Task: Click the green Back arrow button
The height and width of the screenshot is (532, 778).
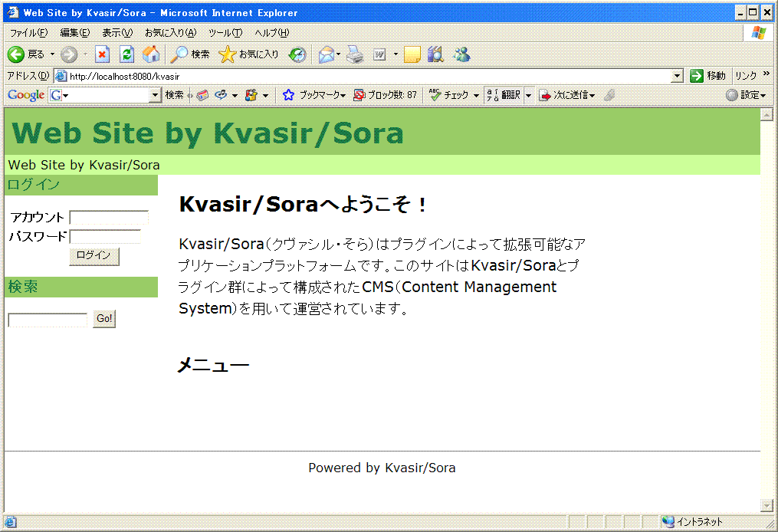Action: point(15,54)
